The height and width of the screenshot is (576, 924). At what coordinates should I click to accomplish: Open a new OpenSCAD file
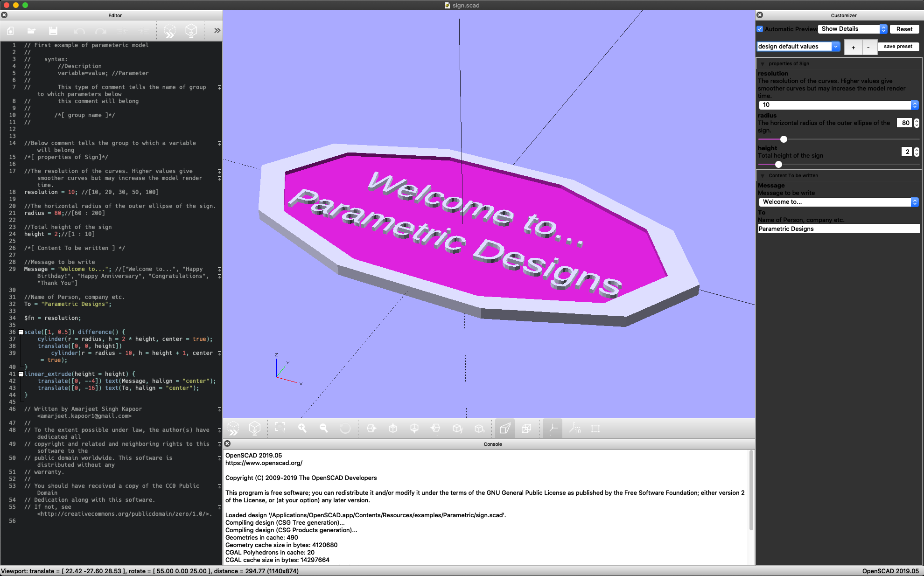[11, 31]
